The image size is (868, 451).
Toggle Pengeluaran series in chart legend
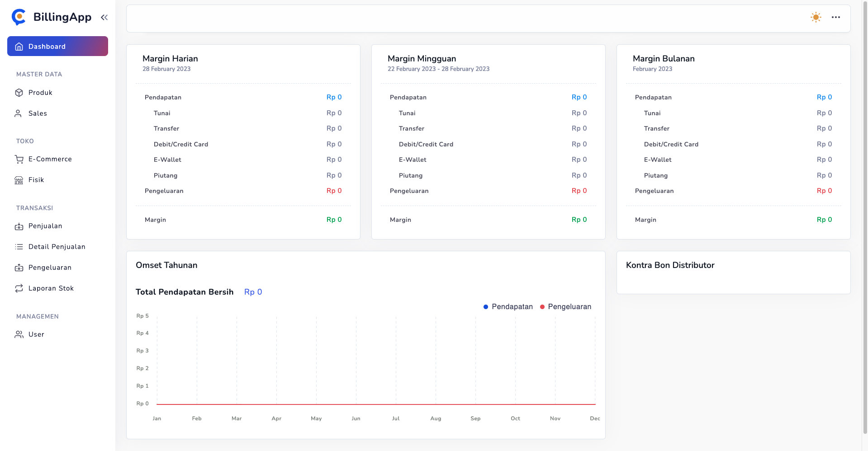[565, 307]
